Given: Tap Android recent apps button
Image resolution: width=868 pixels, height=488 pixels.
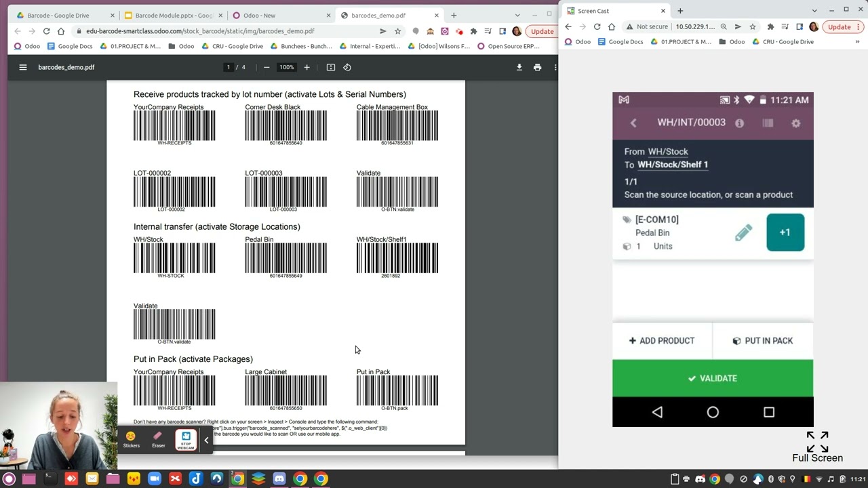Looking at the screenshot, I should pyautogui.click(x=769, y=412).
